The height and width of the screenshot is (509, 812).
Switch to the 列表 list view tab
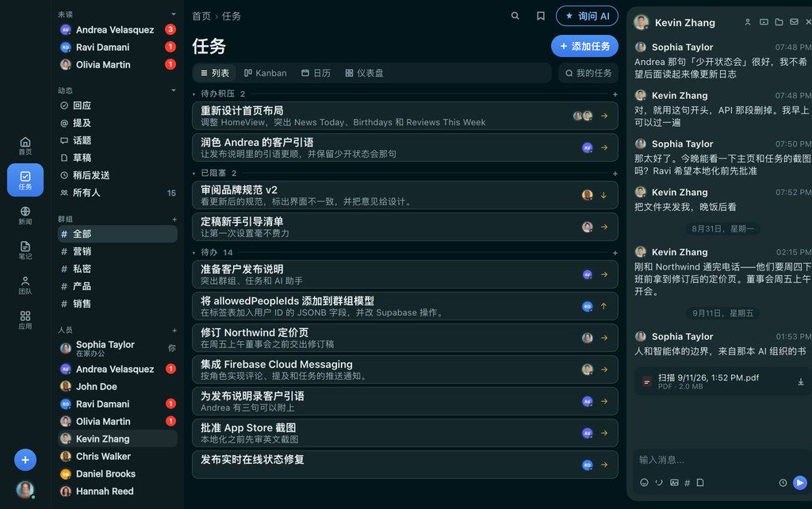tap(215, 73)
